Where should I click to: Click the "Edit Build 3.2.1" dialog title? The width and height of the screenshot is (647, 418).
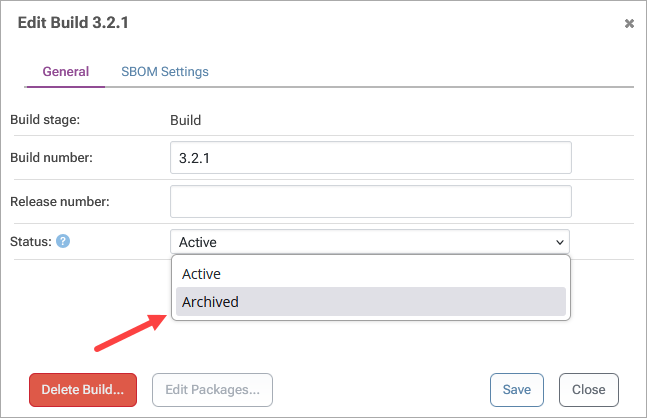pyautogui.click(x=75, y=22)
